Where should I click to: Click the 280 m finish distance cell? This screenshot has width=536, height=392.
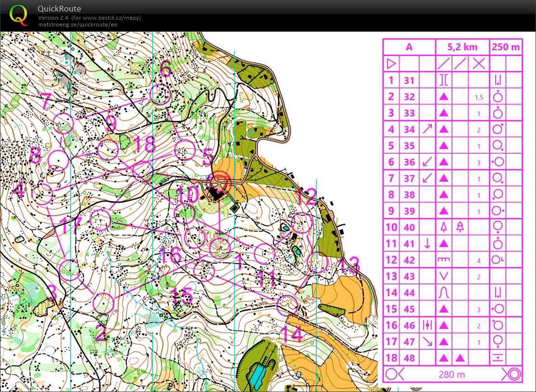pyautogui.click(x=452, y=374)
